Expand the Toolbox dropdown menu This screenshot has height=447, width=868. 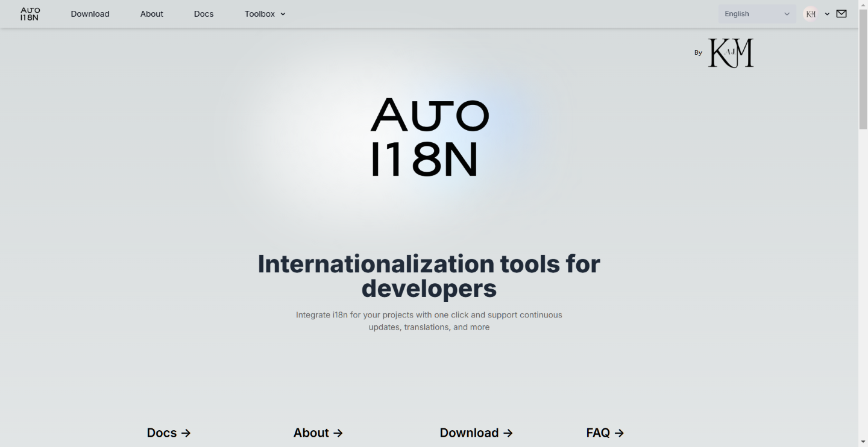click(x=264, y=13)
